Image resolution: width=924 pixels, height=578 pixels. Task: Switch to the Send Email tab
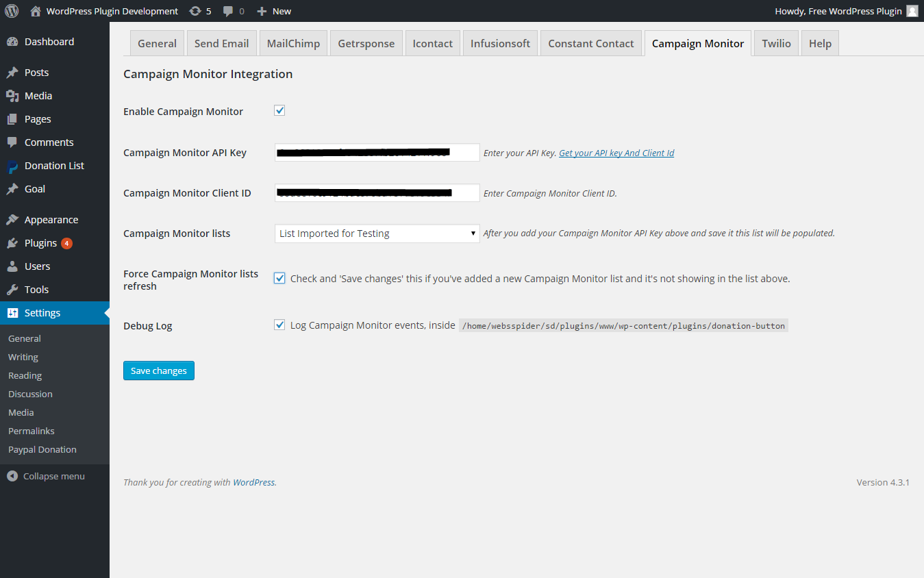click(x=221, y=43)
